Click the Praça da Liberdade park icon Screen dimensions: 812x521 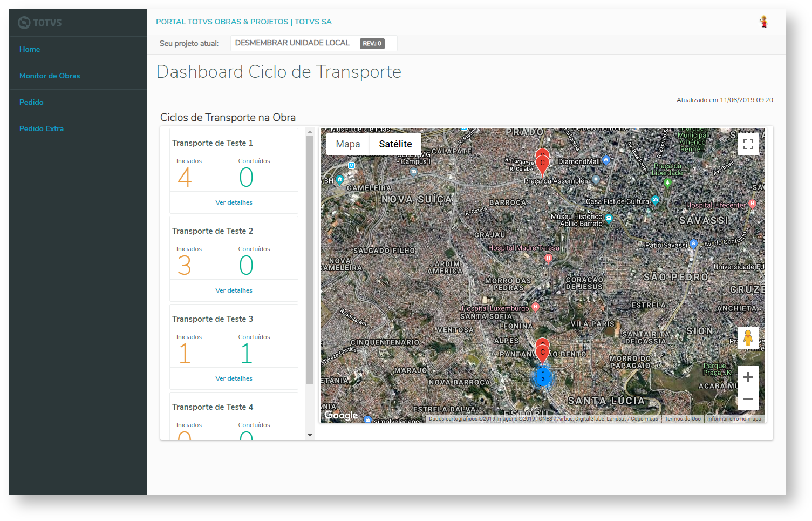[667, 182]
